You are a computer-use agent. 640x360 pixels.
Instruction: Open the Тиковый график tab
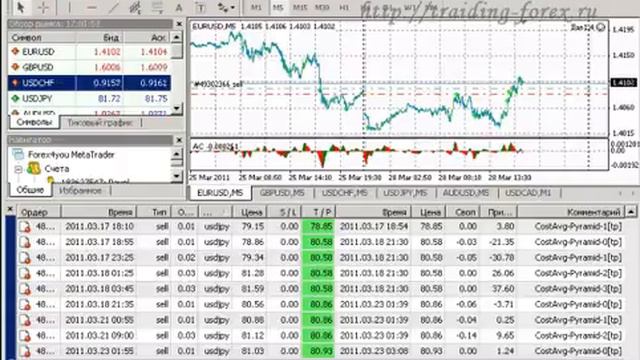(x=100, y=122)
